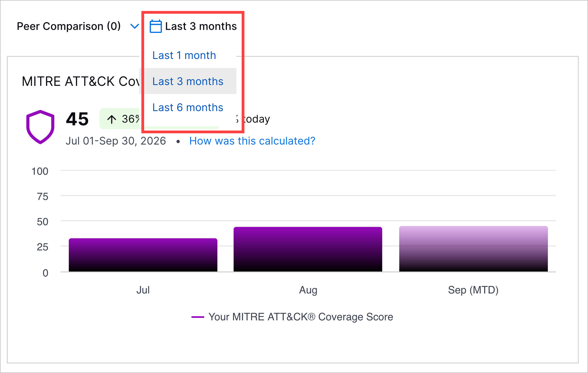Viewport: 588px width, 373px height.
Task: Choose Last 3 months from the list
Action: click(x=188, y=81)
